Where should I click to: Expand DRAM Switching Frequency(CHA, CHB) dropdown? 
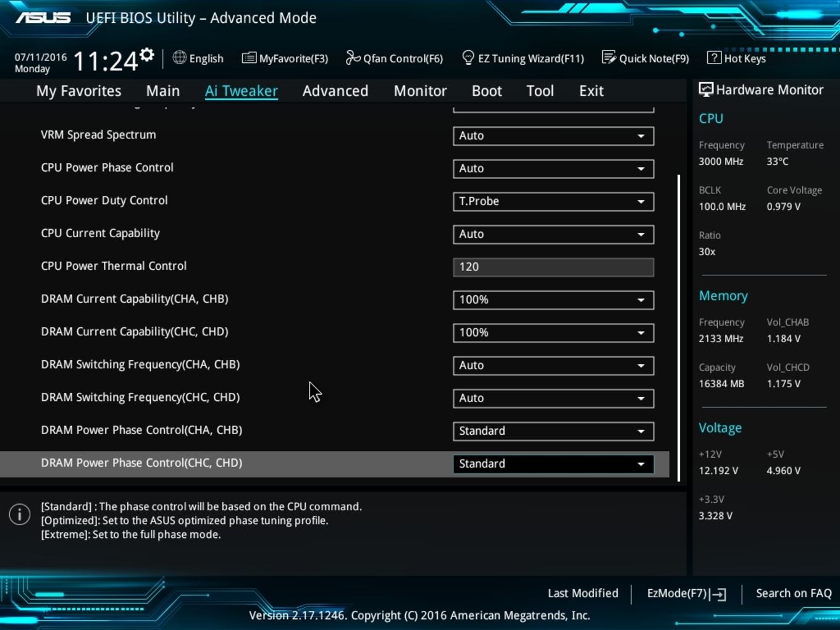pos(553,365)
